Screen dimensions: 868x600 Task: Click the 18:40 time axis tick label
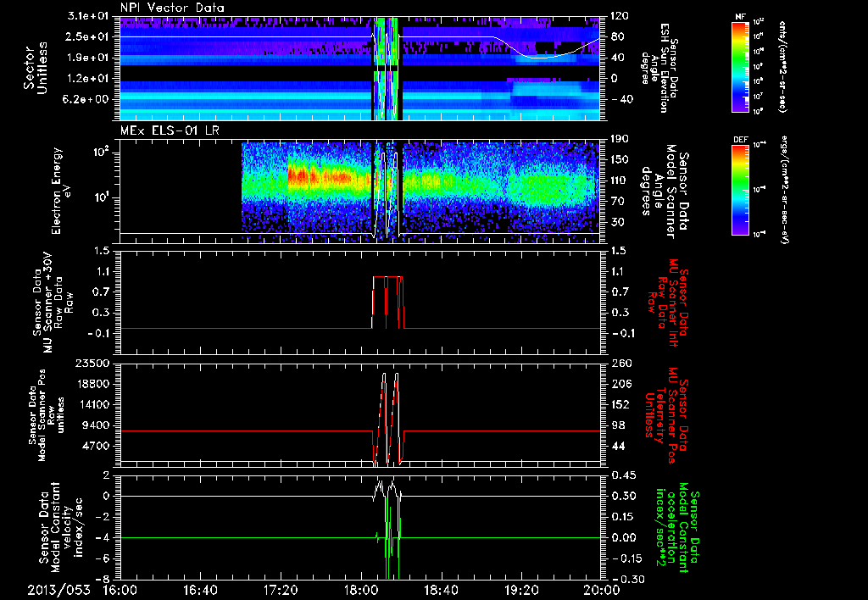(441, 590)
